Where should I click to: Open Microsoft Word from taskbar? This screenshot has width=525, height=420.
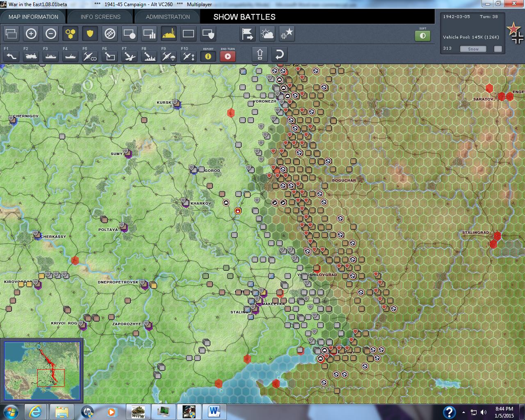point(214,411)
